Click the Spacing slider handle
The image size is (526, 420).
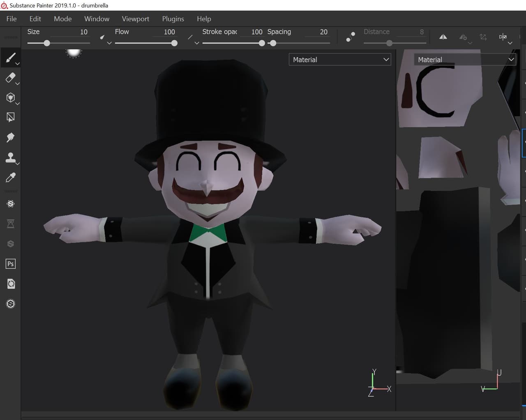point(273,43)
